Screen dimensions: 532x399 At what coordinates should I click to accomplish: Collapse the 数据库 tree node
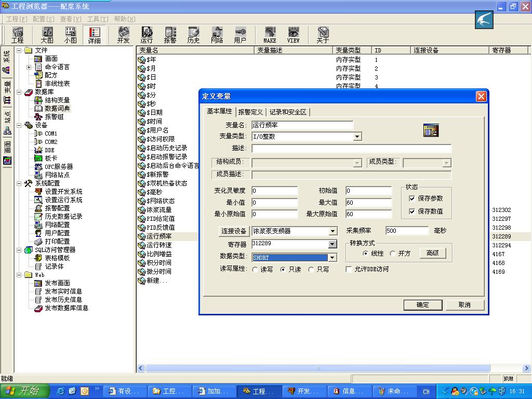click(x=19, y=92)
